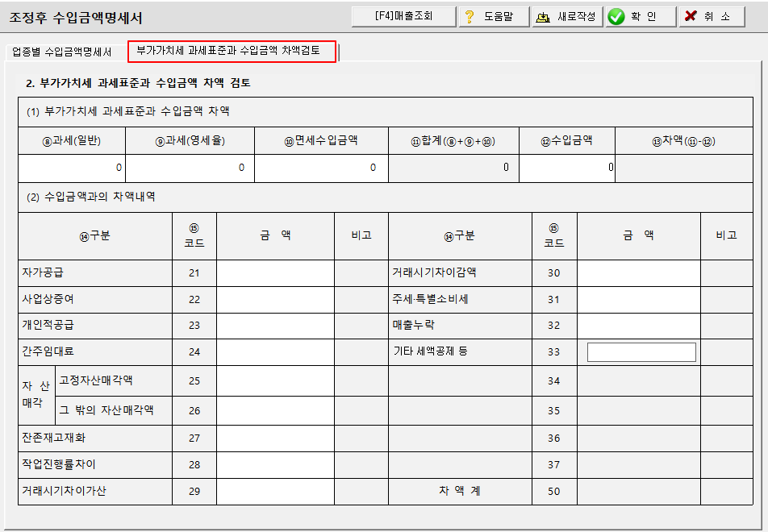
Task: Click code 50 cell
Action: coord(554,492)
